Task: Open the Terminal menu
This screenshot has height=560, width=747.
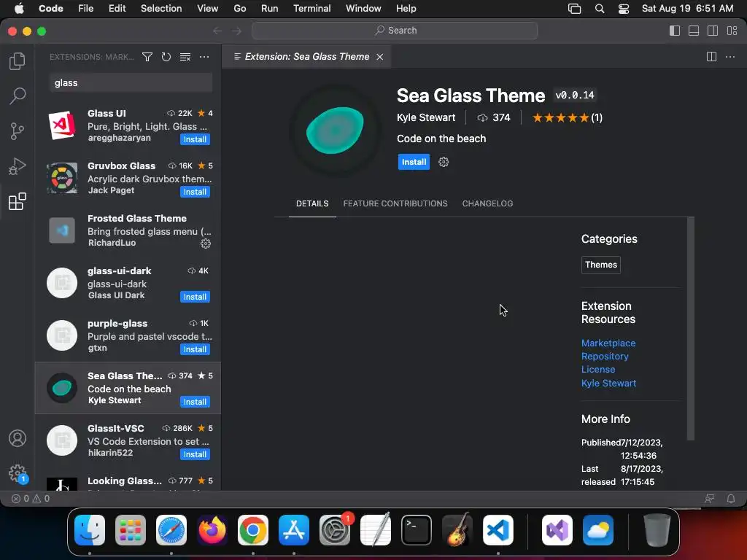Action: (311, 9)
